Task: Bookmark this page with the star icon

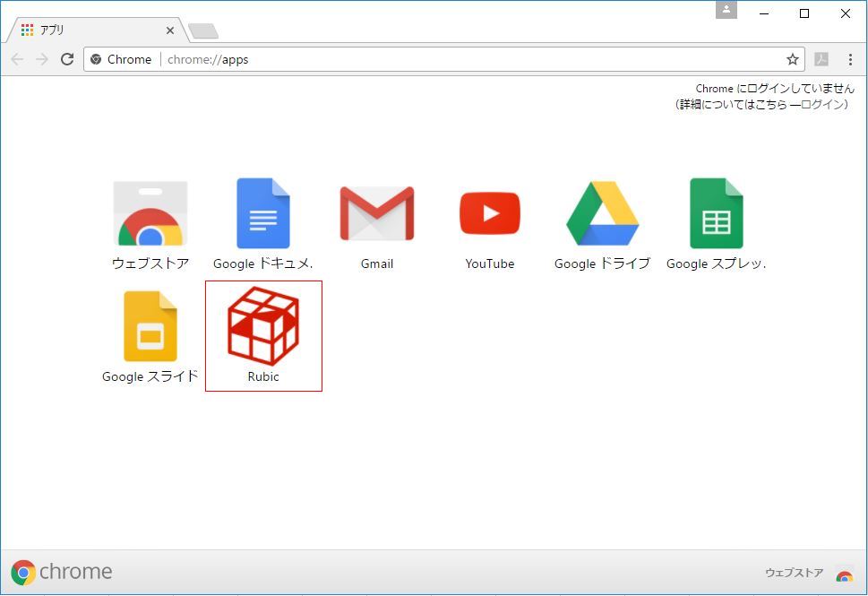Action: 793,59
